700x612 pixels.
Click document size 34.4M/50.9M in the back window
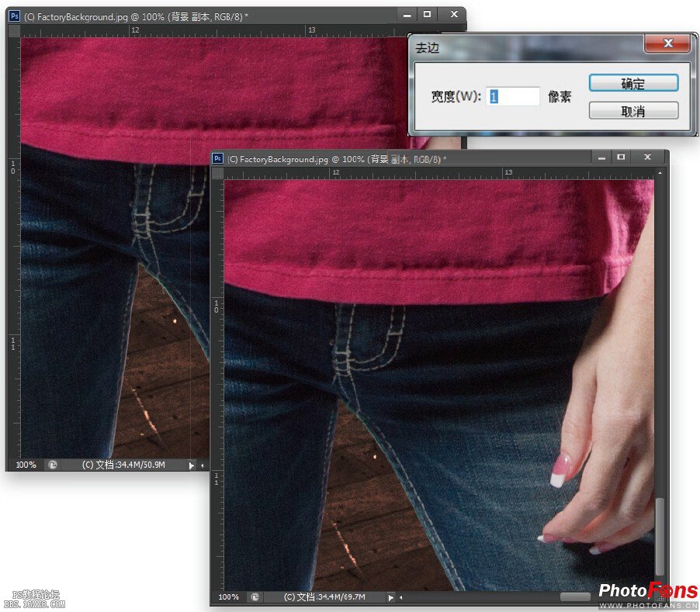(123, 465)
